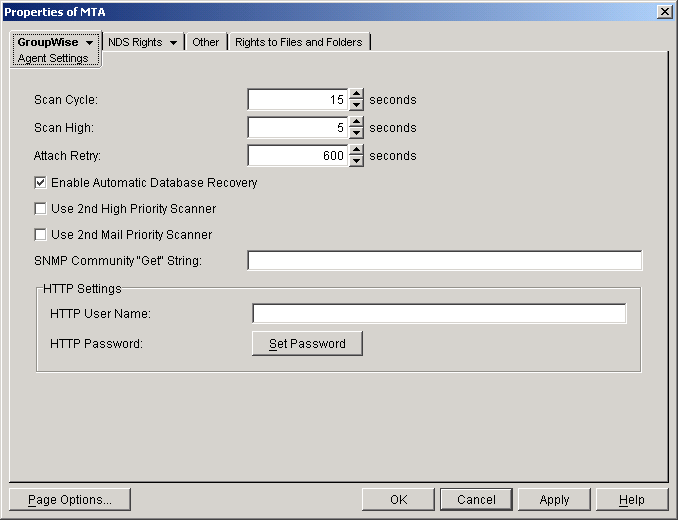Viewport: 678px width, 520px height.
Task: Enable Use 2nd Mail Priority Scanner
Action: 40,235
